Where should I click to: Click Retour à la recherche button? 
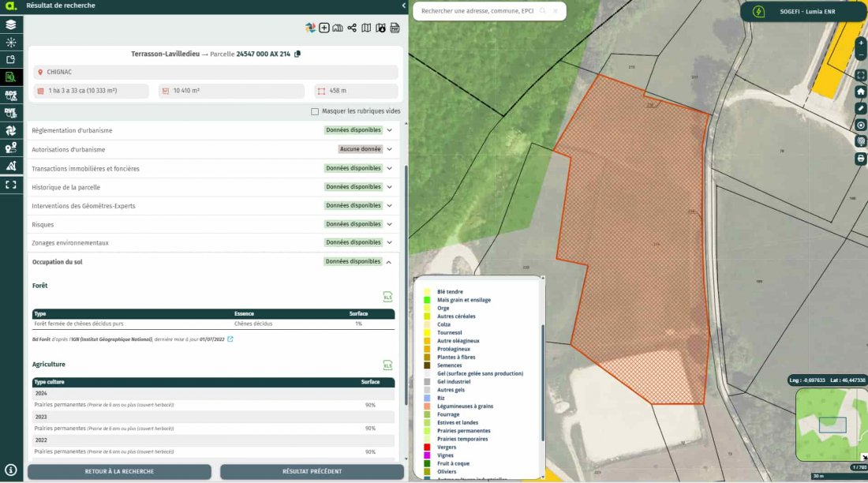[119, 471]
